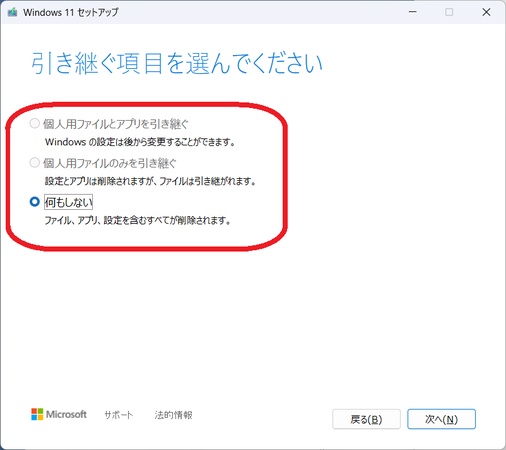Screen dimensions: 506x450
Task: Minimize the setup window
Action: point(413,12)
